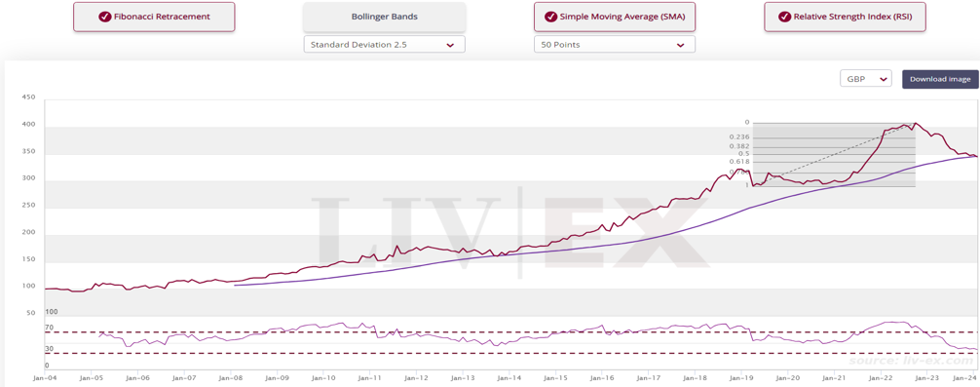Click the 450 y-axis value
Image resolution: width=980 pixels, height=387 pixels.
[29, 97]
